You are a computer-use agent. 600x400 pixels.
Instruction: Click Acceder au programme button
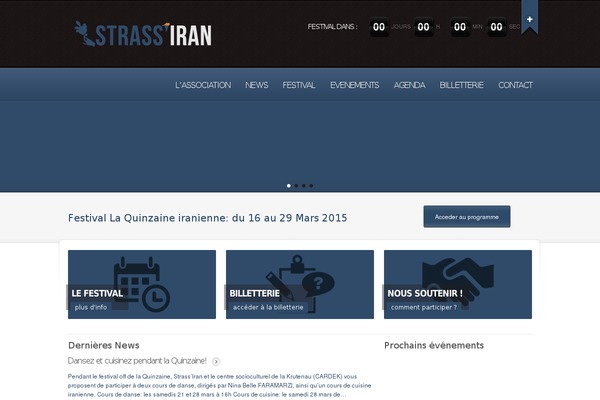click(467, 217)
